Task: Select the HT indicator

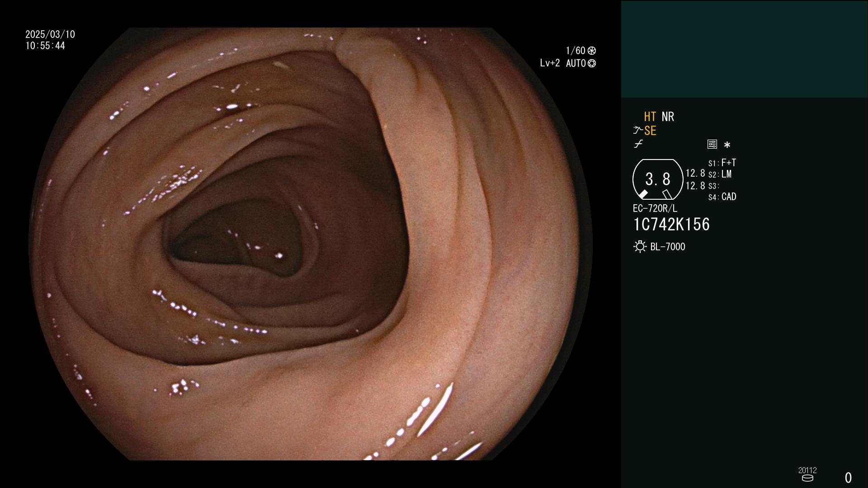Action: coord(650,117)
